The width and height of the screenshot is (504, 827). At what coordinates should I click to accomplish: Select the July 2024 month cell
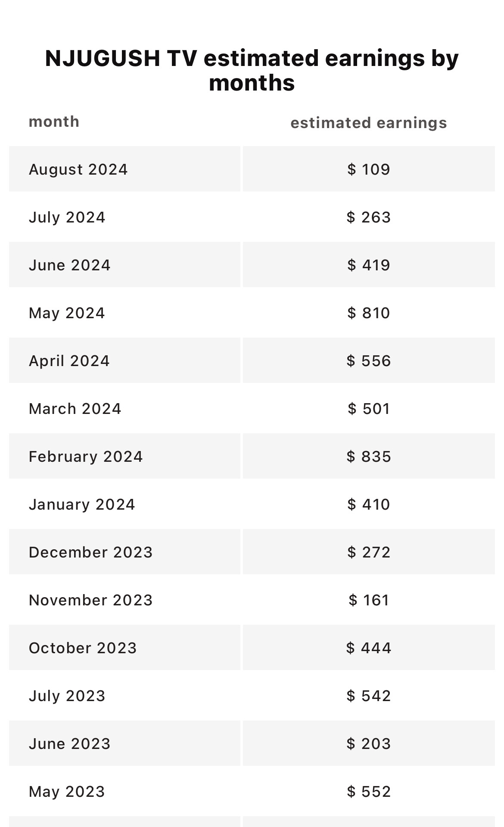pyautogui.click(x=67, y=217)
